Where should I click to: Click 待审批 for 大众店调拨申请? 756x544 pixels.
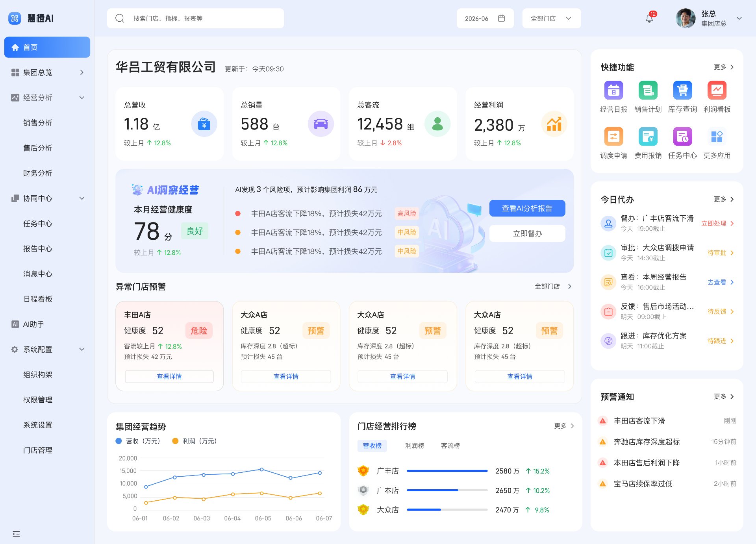(x=721, y=253)
